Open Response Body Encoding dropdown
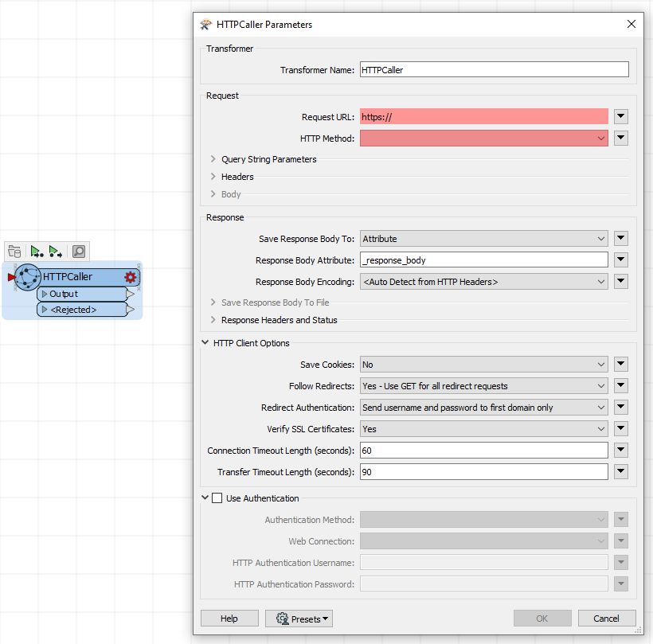The height and width of the screenshot is (644, 653). pyautogui.click(x=484, y=282)
